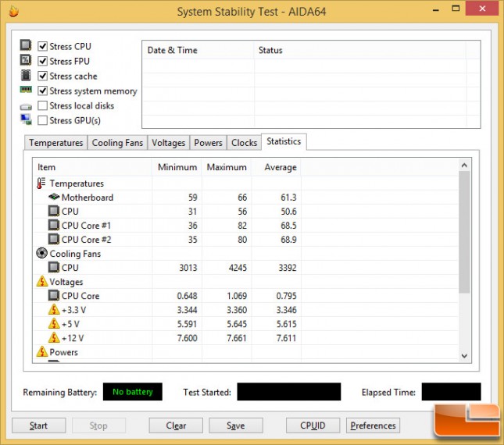
Task: Click the Date & Time column header
Action: point(198,50)
